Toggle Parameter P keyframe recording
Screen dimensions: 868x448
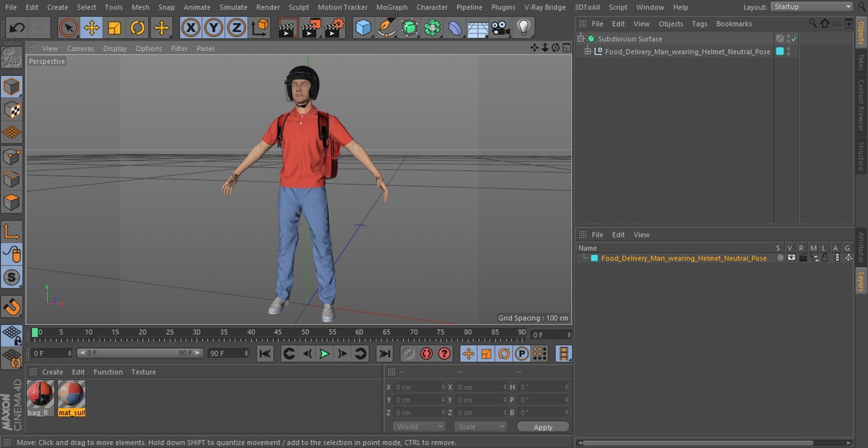522,354
